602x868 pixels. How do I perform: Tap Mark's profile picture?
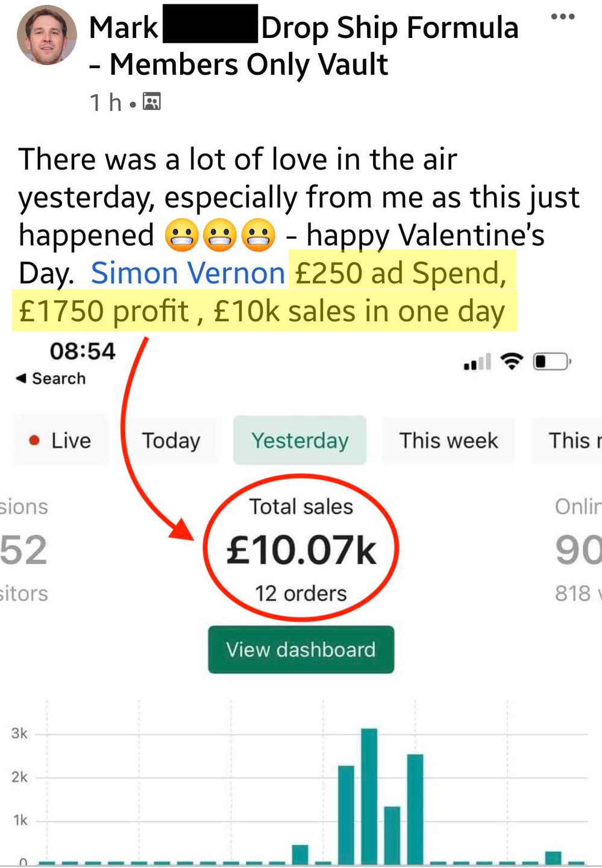pos(47,35)
